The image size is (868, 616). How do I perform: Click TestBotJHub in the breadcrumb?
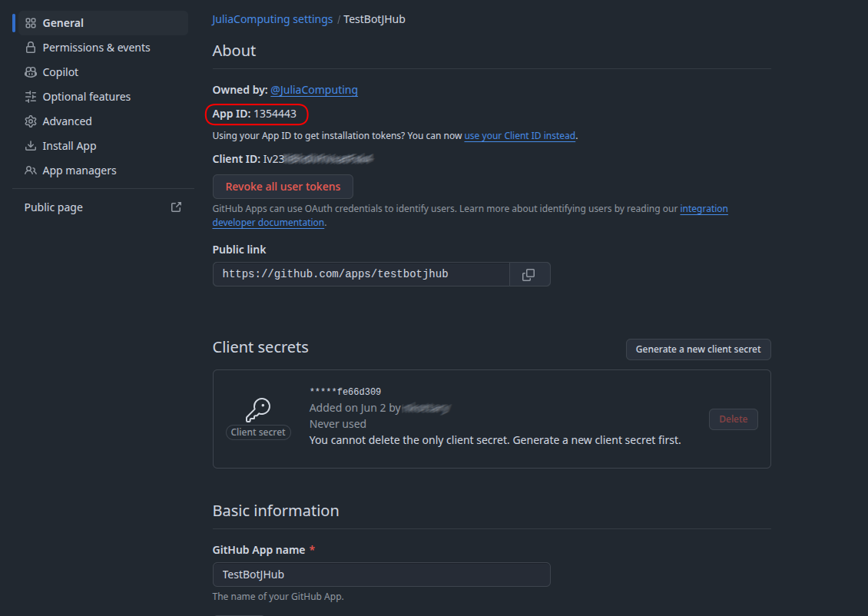(374, 19)
